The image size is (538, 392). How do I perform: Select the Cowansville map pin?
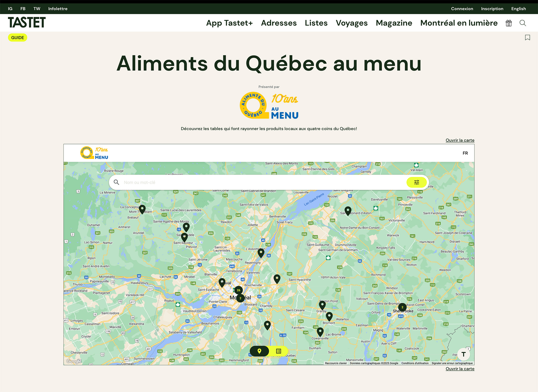click(x=320, y=332)
